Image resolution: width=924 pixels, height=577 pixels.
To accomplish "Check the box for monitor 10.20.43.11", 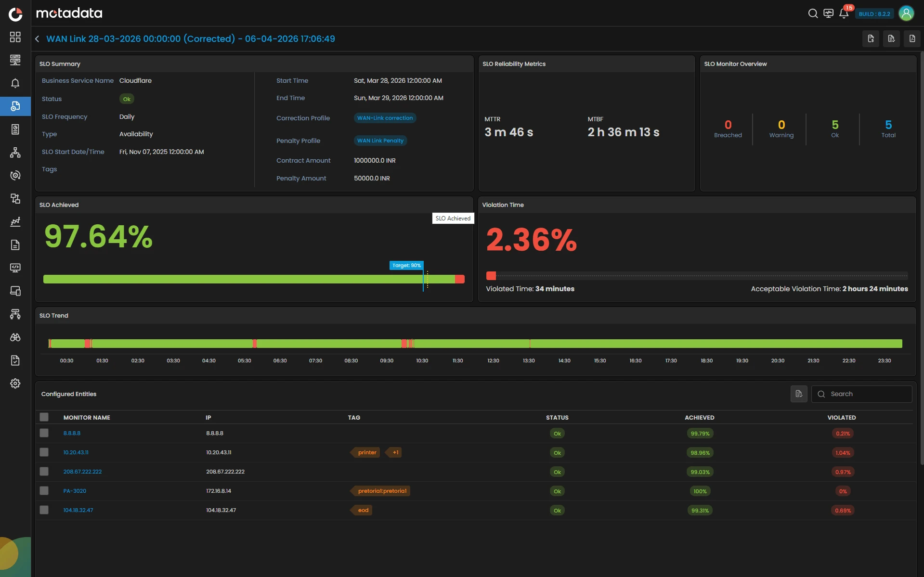I will click(44, 452).
